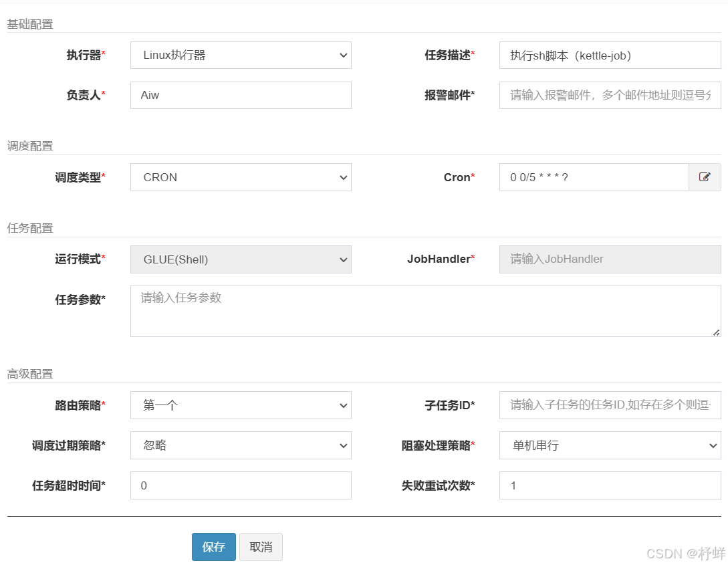728x565 pixels.
Task: Click the 执行器 field label
Action: point(86,55)
